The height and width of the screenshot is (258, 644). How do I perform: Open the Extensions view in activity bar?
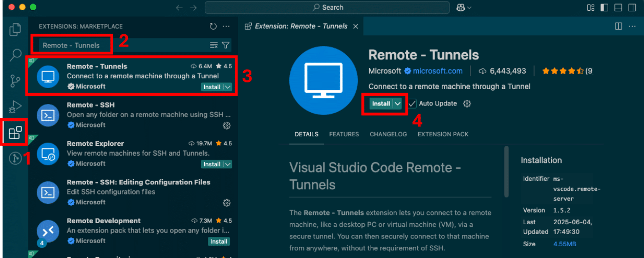(x=15, y=133)
